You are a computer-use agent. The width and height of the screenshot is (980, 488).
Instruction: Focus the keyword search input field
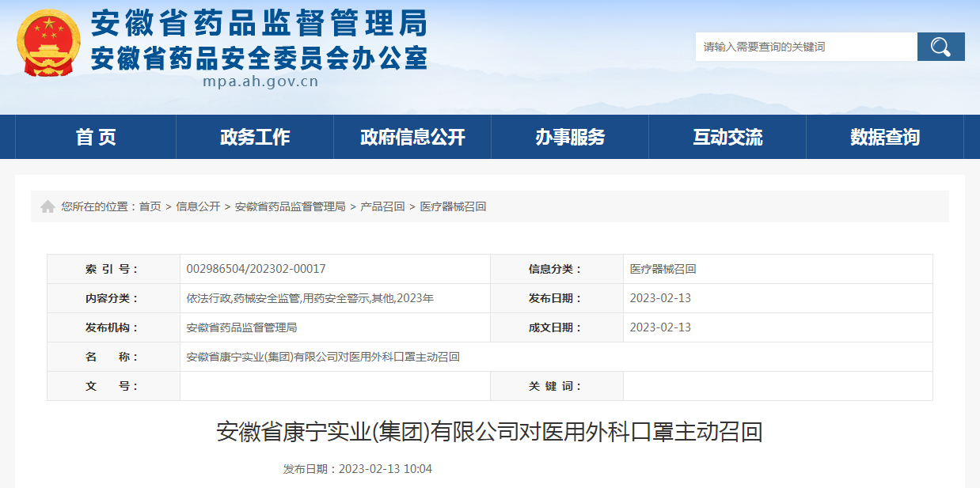click(806, 47)
